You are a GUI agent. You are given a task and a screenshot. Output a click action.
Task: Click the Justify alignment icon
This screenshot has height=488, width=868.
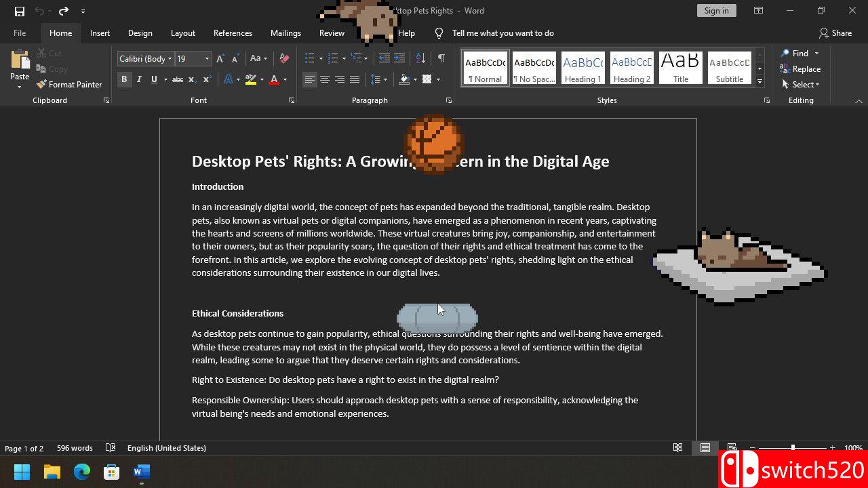coord(355,79)
